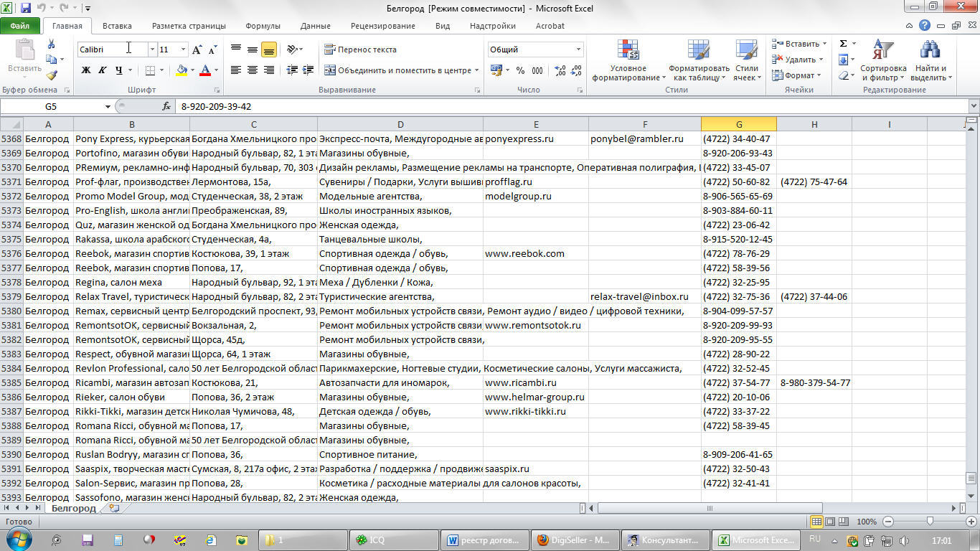Expand Объединить и поместить в центре arrow
This screenshot has width=980, height=551.
(476, 70)
